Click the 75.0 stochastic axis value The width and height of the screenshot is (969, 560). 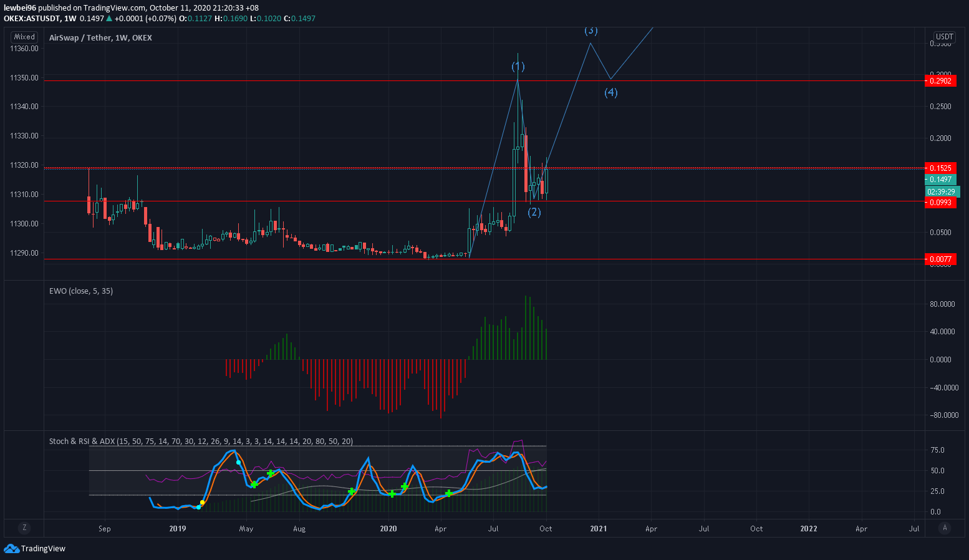937,450
